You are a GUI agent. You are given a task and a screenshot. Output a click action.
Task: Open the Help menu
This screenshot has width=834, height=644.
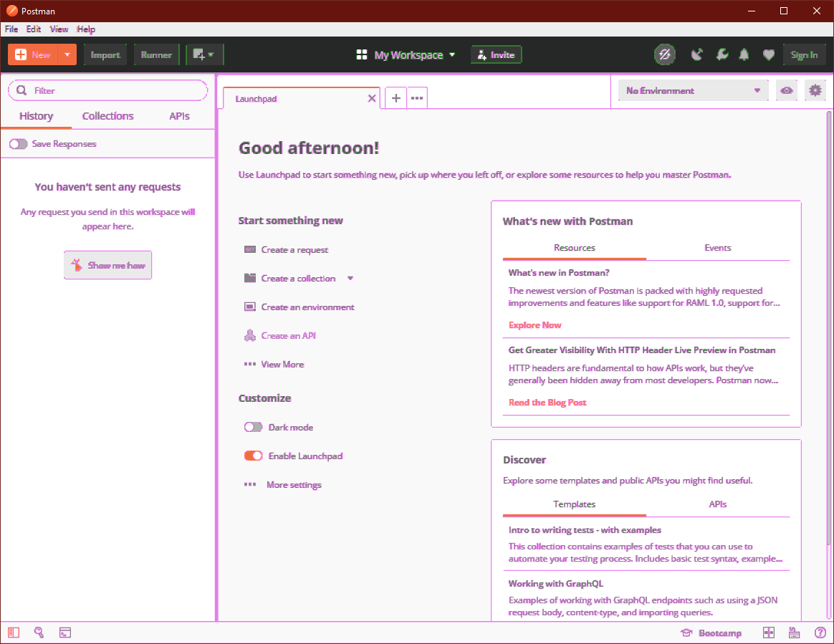86,29
